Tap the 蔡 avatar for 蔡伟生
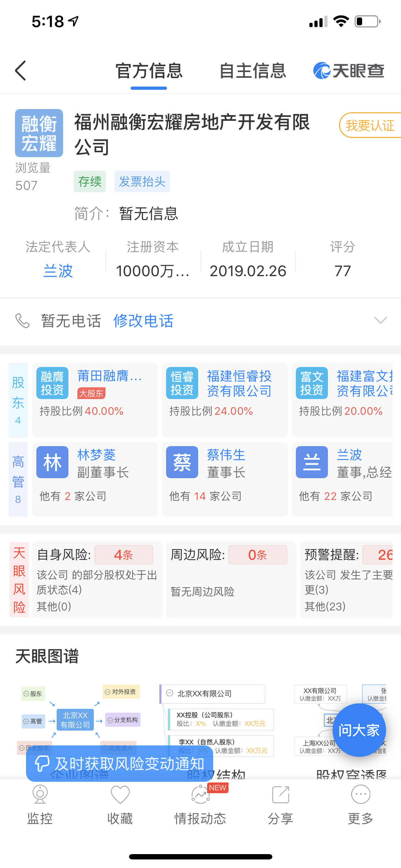 pyautogui.click(x=182, y=462)
